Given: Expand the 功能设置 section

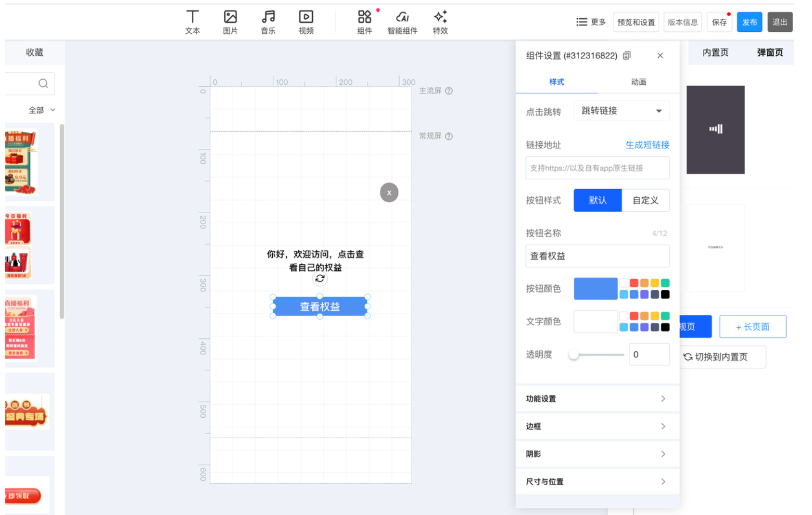Looking at the screenshot, I should tap(597, 399).
